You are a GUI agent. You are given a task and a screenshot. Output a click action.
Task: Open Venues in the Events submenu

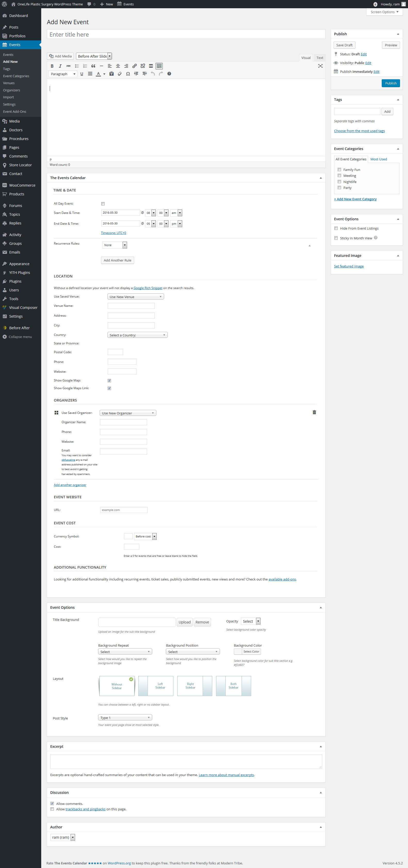click(x=9, y=83)
